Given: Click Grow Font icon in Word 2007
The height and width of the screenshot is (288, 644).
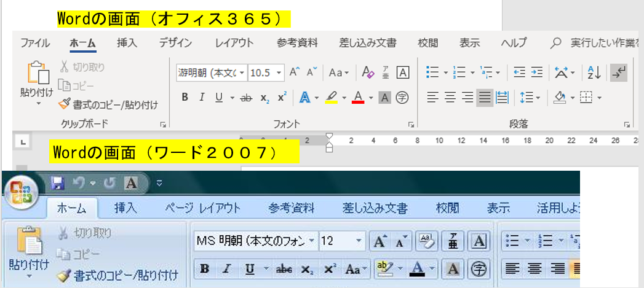Looking at the screenshot, I should point(380,243).
